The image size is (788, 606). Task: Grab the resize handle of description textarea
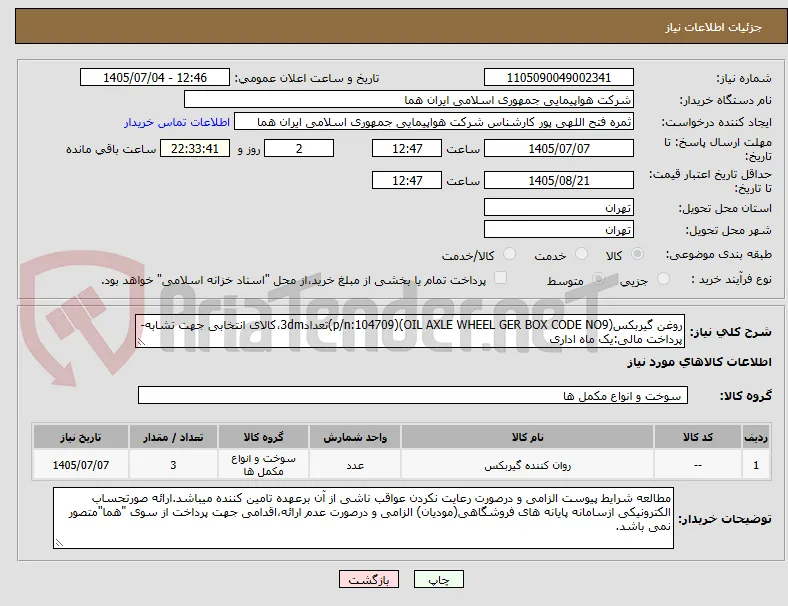point(141,342)
